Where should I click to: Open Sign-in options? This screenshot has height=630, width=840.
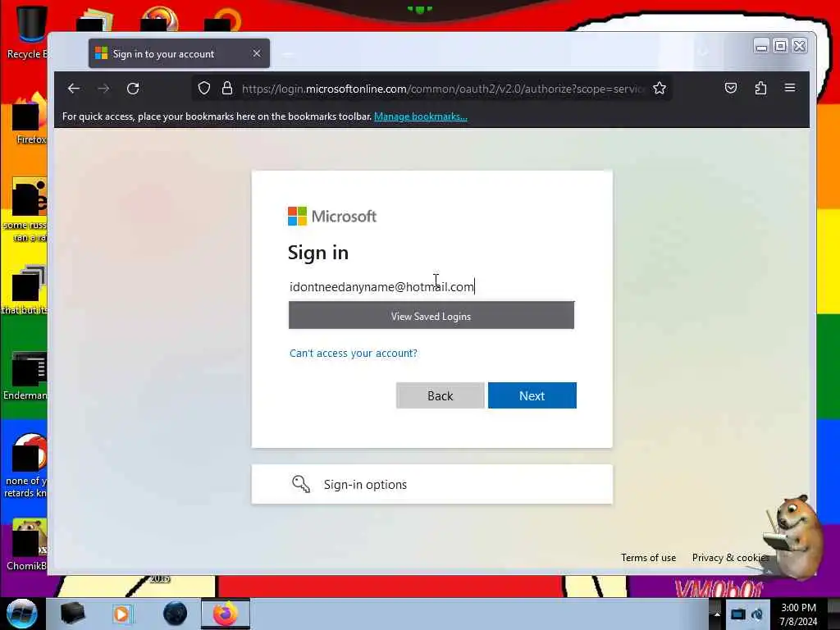pos(431,484)
